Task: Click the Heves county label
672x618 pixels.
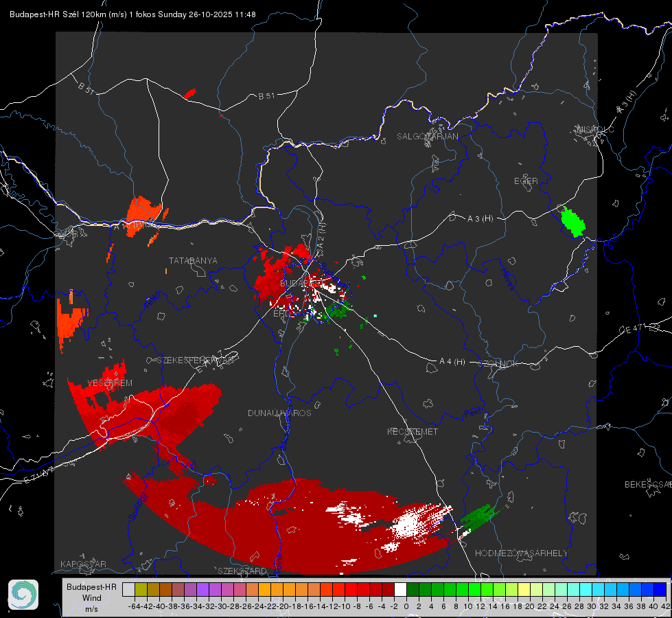Action: (508, 278)
